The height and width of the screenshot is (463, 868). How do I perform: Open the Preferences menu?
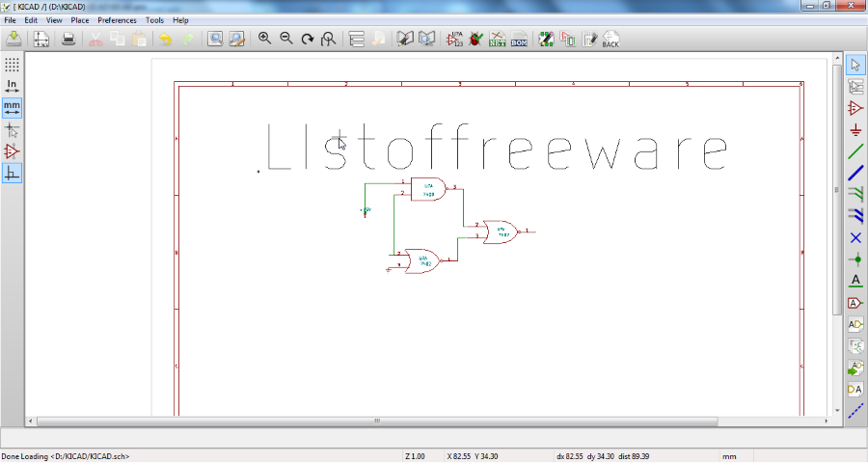click(117, 20)
